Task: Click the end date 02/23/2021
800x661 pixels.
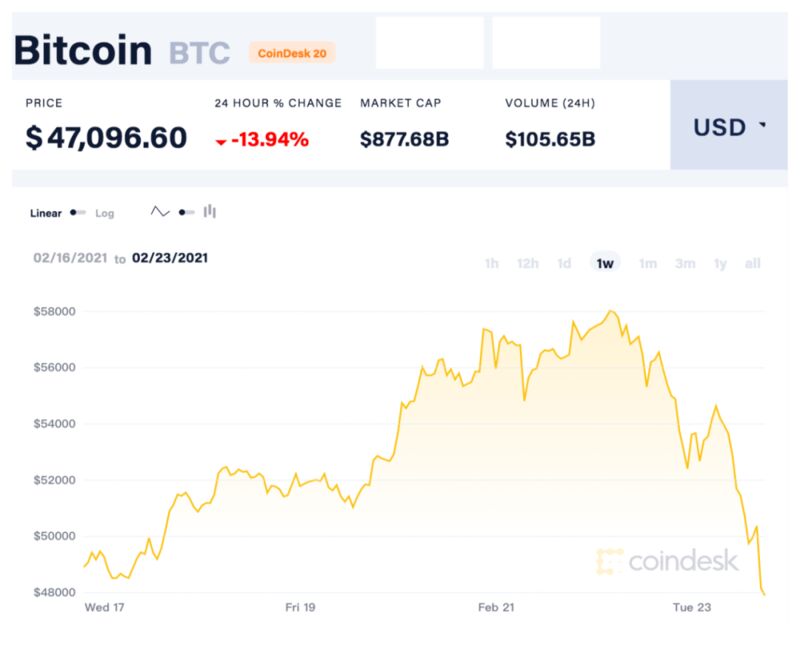Action: coord(170,258)
